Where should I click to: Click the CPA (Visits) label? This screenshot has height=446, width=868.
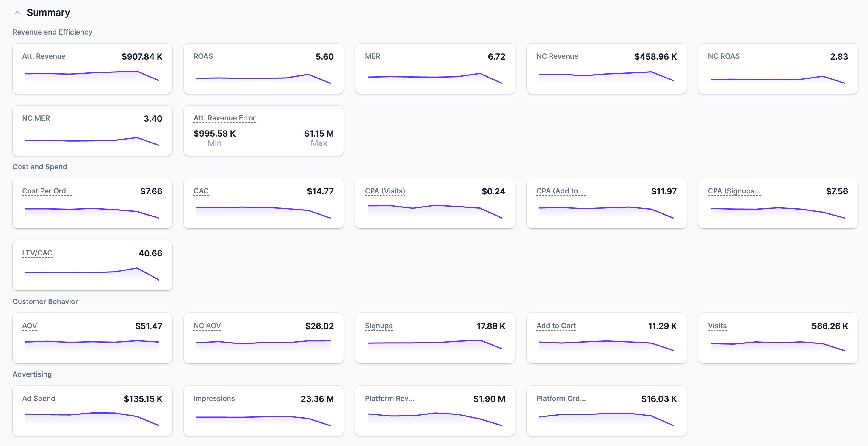(385, 191)
